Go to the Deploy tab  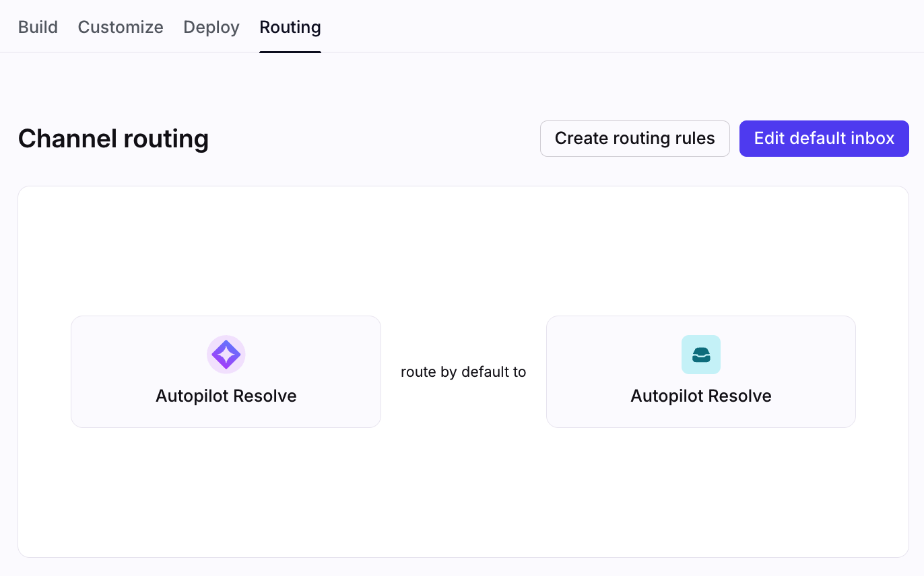[211, 27]
